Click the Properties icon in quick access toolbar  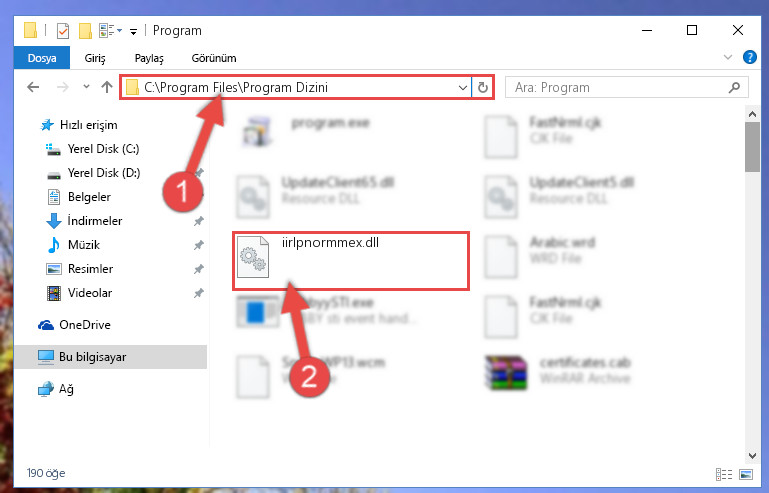(63, 31)
